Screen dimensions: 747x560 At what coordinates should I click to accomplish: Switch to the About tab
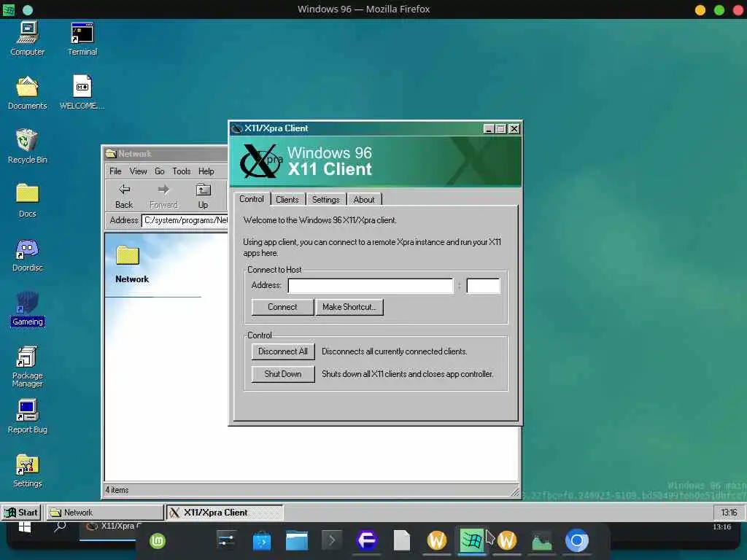pyautogui.click(x=364, y=200)
